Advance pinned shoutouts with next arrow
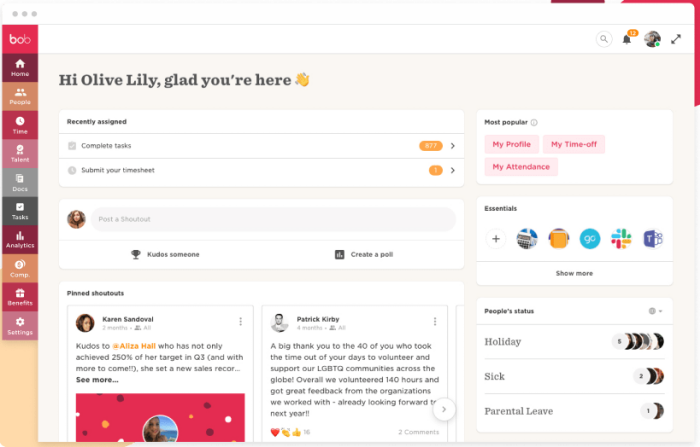This screenshot has width=700, height=447. (x=444, y=409)
